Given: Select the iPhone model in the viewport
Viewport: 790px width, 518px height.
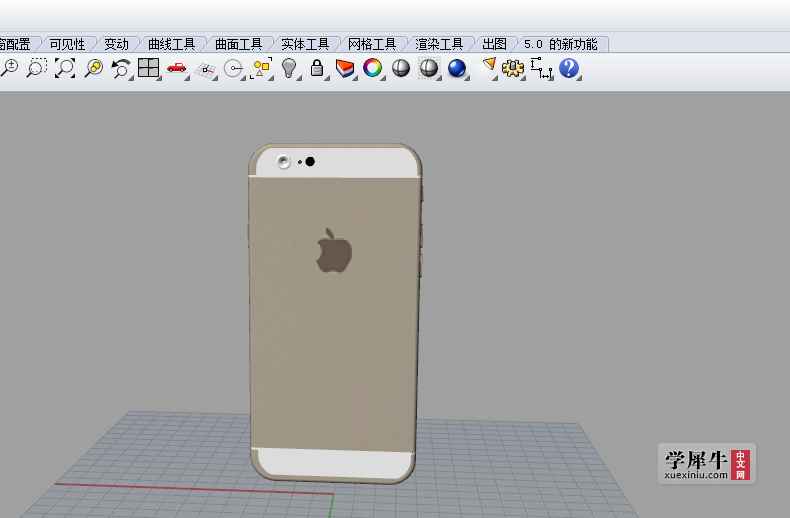Looking at the screenshot, I should tap(335, 312).
